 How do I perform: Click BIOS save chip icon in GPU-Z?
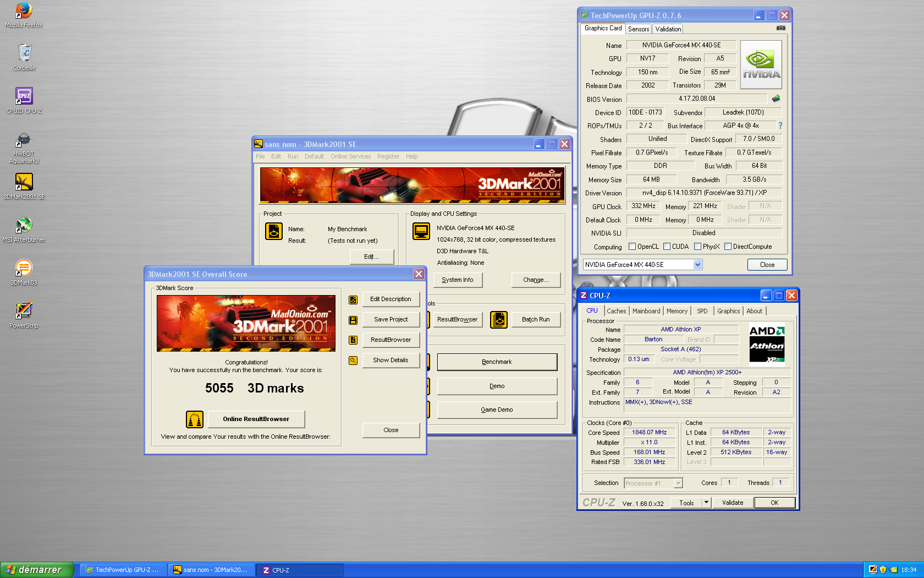776,99
